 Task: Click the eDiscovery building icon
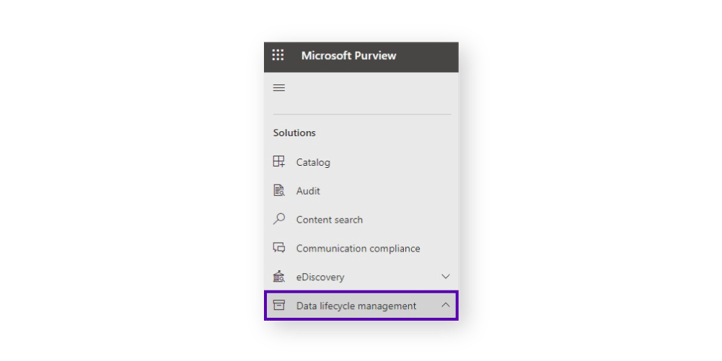(279, 276)
